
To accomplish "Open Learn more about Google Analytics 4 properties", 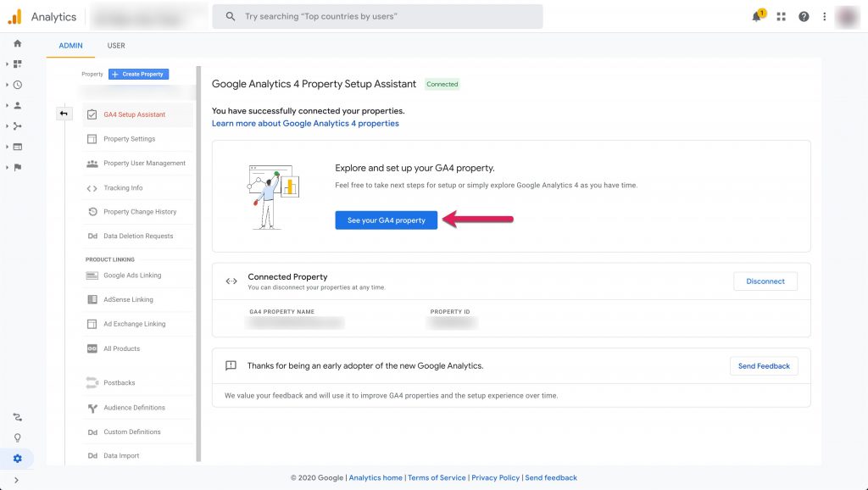I will (305, 124).
